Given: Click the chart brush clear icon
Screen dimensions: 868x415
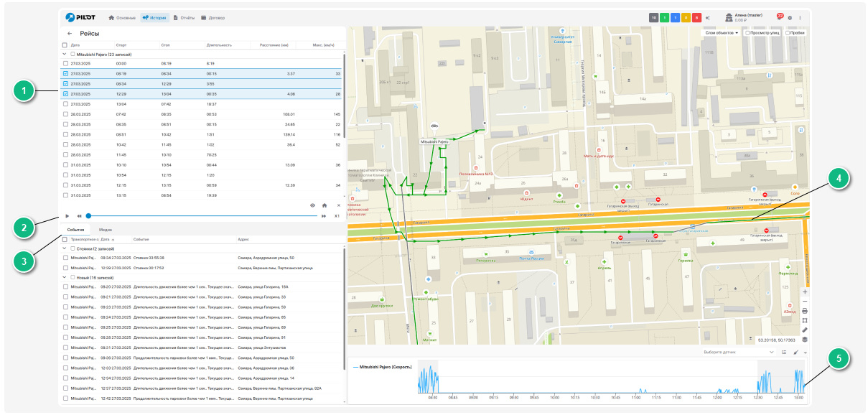Looking at the screenshot, I should point(795,353).
